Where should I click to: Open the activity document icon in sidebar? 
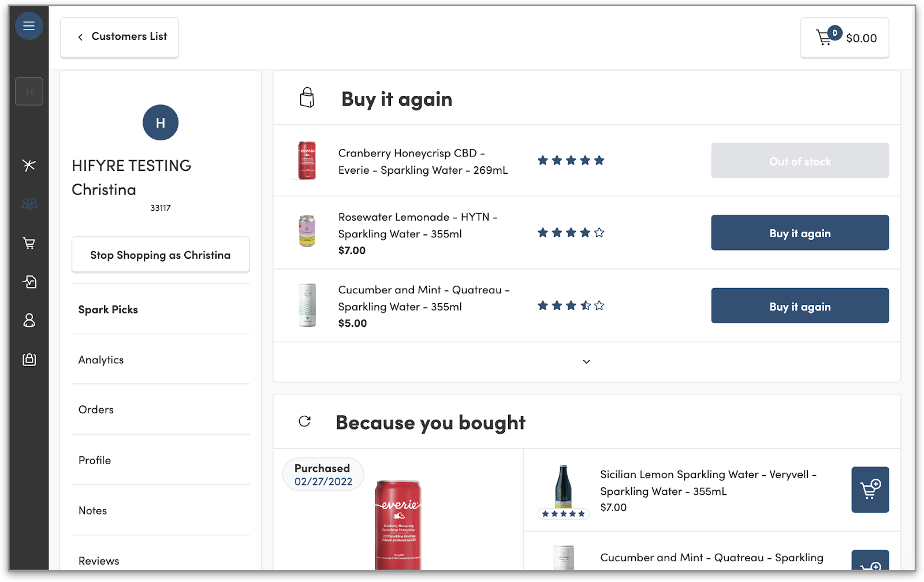click(29, 282)
